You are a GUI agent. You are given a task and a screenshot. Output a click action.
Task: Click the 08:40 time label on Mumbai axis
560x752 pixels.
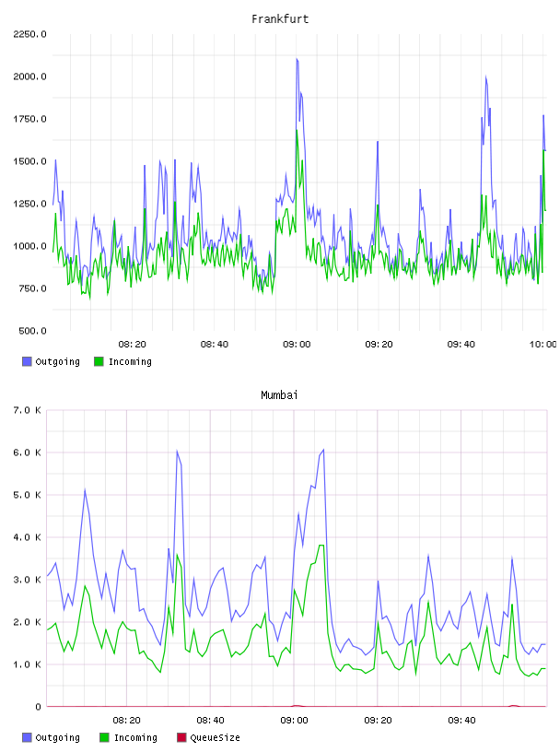tap(210, 721)
